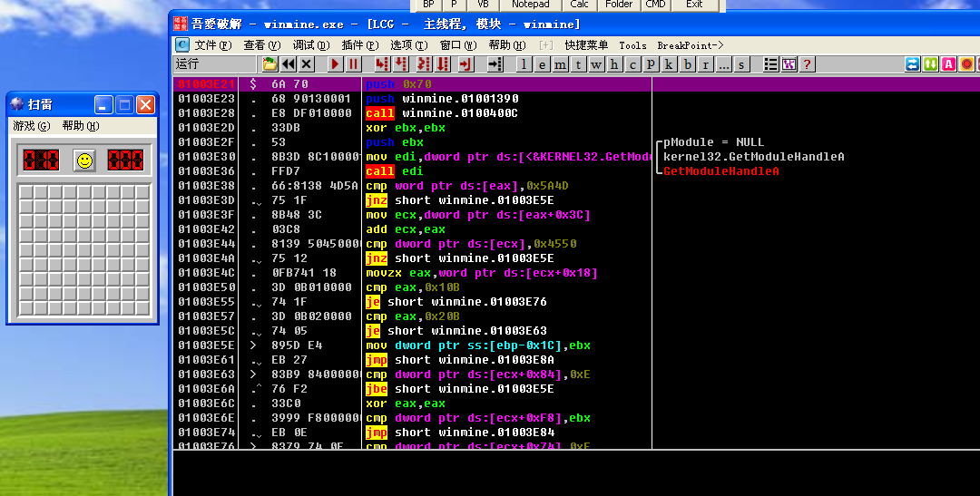Open Folder from top button bar
The image size is (980, 496).
[619, 5]
